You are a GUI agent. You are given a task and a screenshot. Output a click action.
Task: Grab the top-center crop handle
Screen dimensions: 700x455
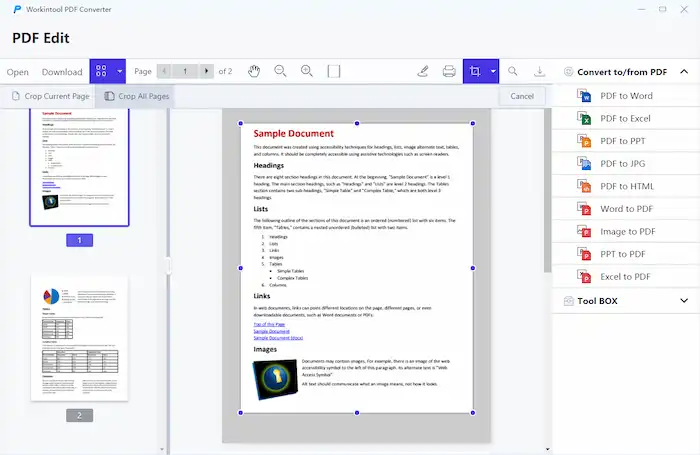coord(357,123)
